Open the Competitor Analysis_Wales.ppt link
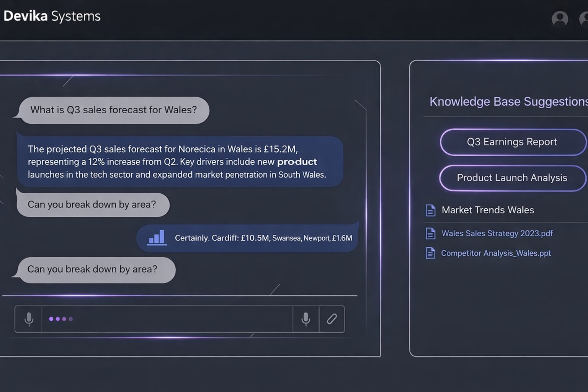The width and height of the screenshot is (588, 392). click(496, 253)
